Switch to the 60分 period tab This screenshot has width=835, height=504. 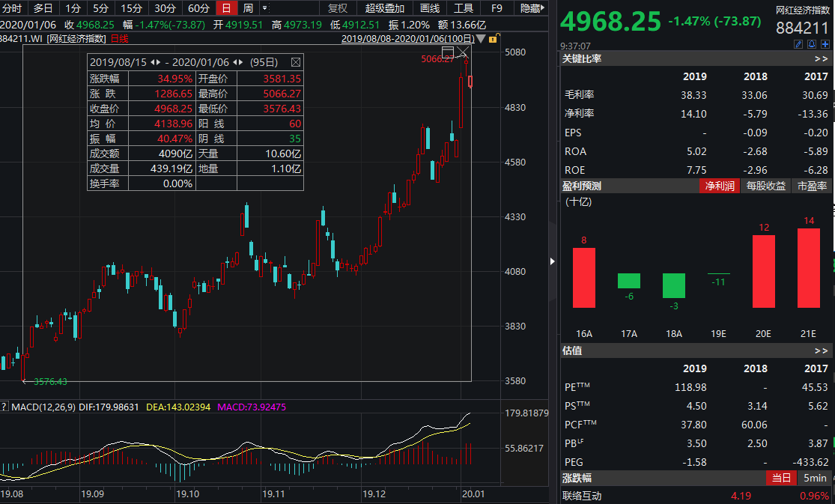click(198, 8)
